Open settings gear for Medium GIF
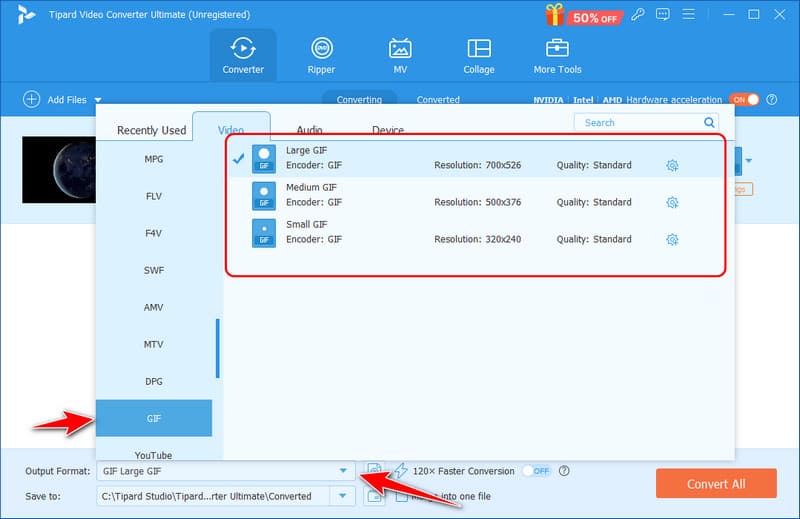 coord(672,203)
